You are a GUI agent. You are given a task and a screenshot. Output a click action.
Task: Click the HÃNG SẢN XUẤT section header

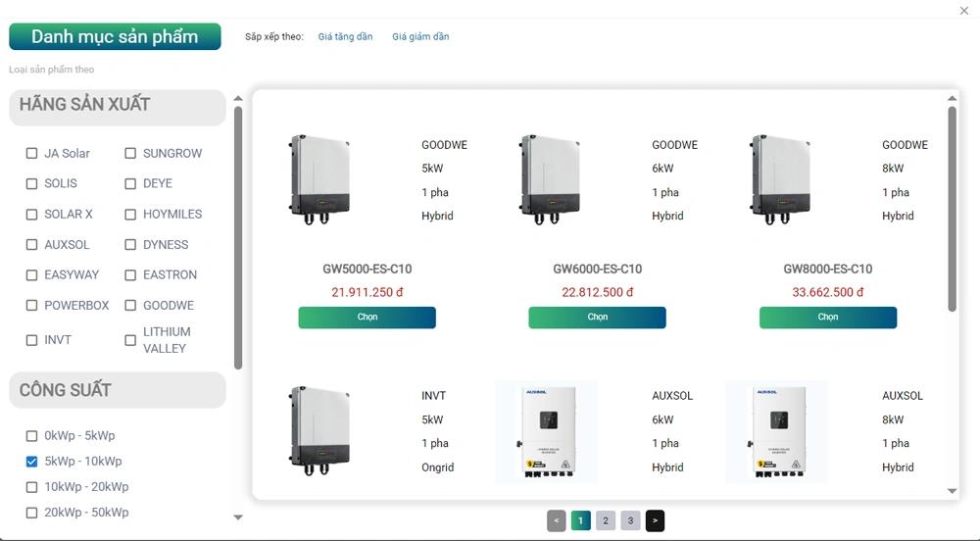(118, 108)
